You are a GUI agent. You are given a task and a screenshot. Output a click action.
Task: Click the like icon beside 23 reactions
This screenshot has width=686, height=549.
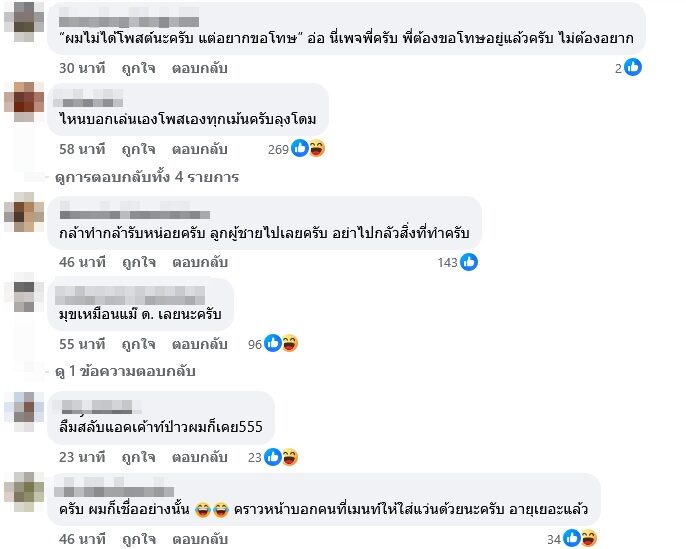click(x=273, y=457)
